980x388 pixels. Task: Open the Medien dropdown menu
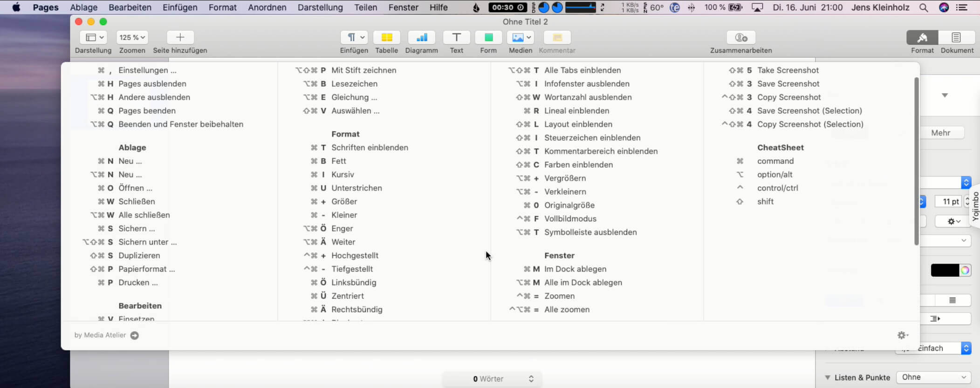521,37
